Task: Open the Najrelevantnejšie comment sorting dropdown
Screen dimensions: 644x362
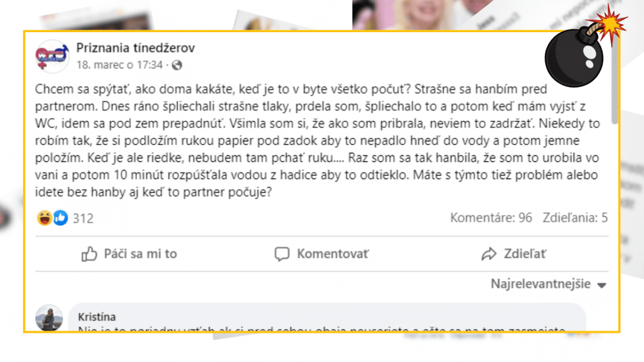Action: (x=540, y=284)
